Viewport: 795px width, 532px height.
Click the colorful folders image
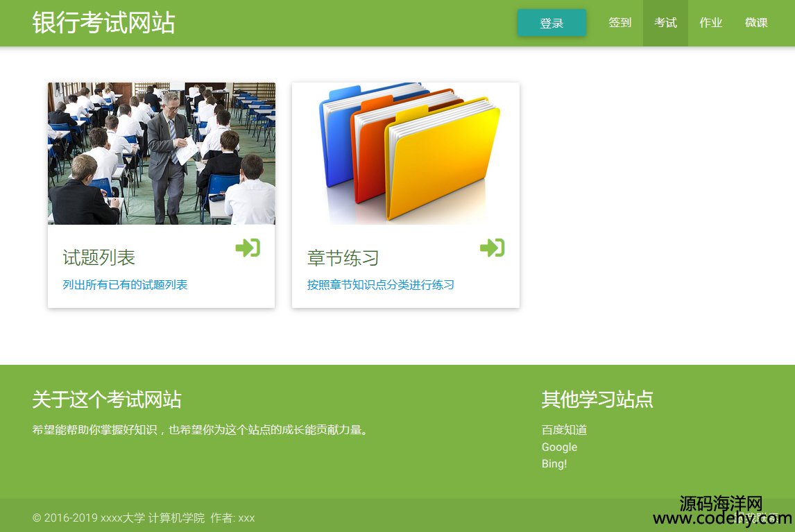[406, 153]
